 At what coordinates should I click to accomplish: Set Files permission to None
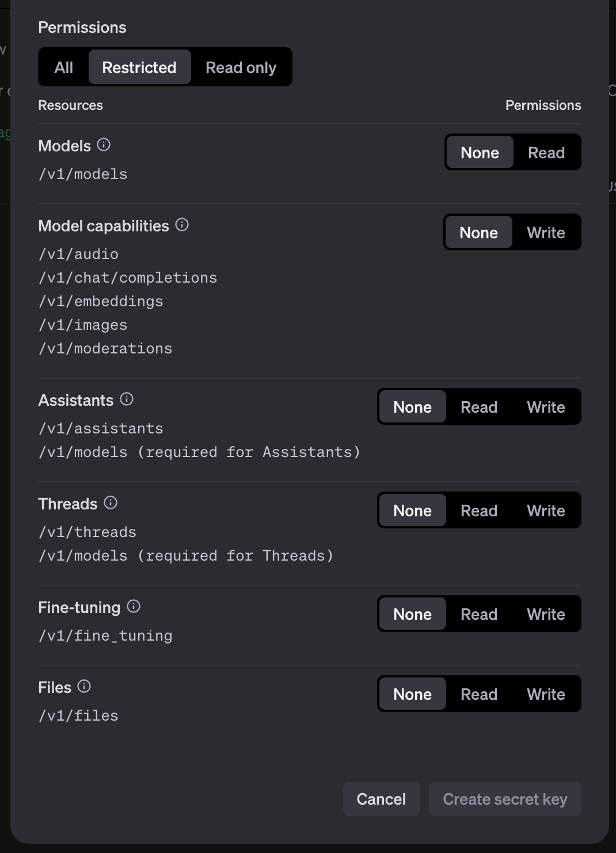pyautogui.click(x=412, y=694)
